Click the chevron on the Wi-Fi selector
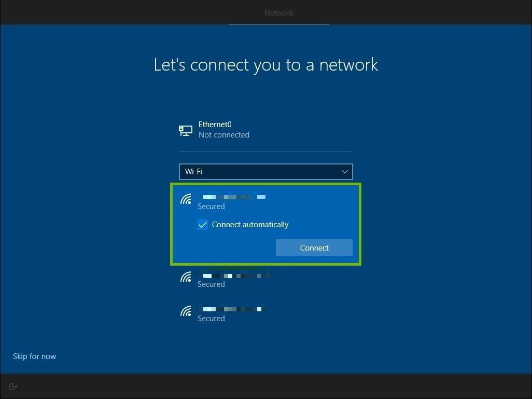 pos(344,172)
